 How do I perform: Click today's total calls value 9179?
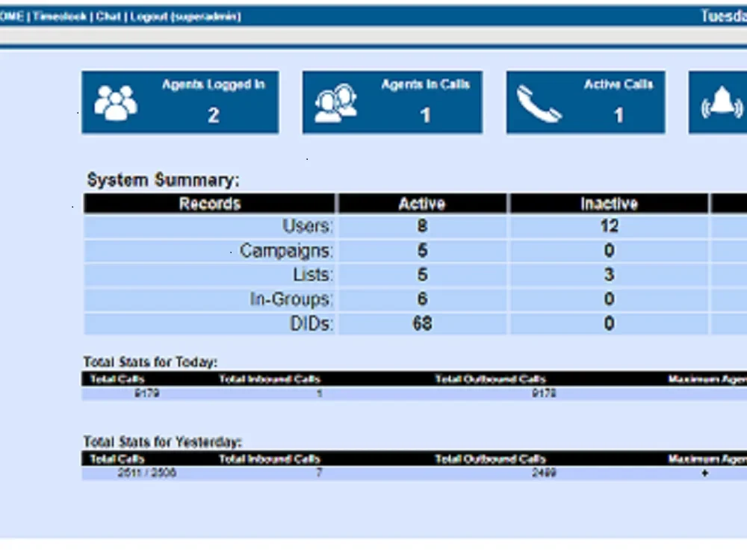[146, 393]
